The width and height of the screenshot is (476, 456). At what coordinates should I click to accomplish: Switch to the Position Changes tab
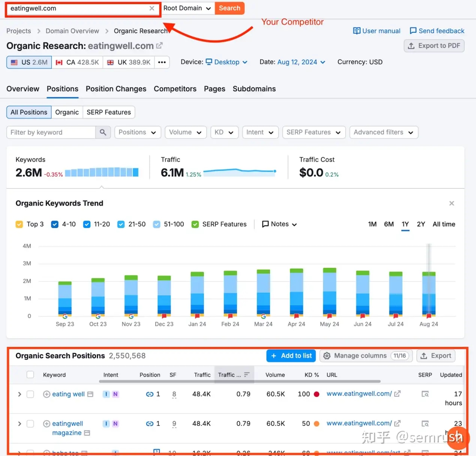coord(116,89)
